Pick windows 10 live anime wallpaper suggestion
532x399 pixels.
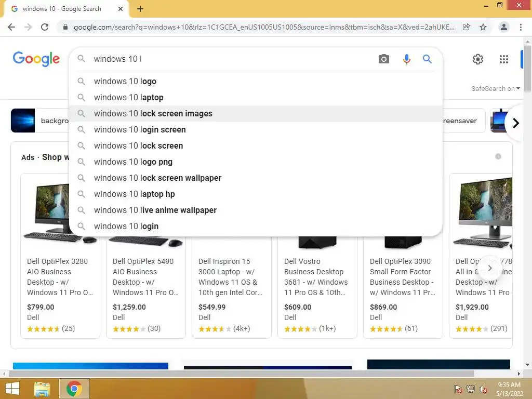pyautogui.click(x=256, y=210)
